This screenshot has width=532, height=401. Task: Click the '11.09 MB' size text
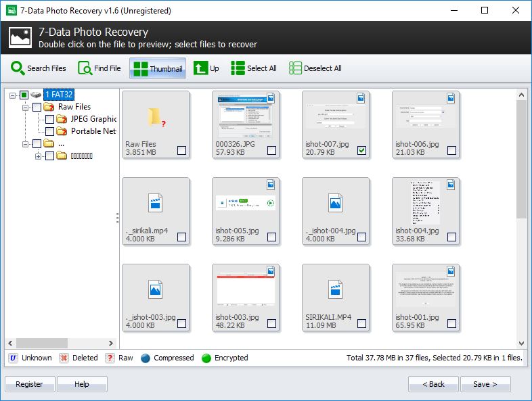(x=321, y=325)
